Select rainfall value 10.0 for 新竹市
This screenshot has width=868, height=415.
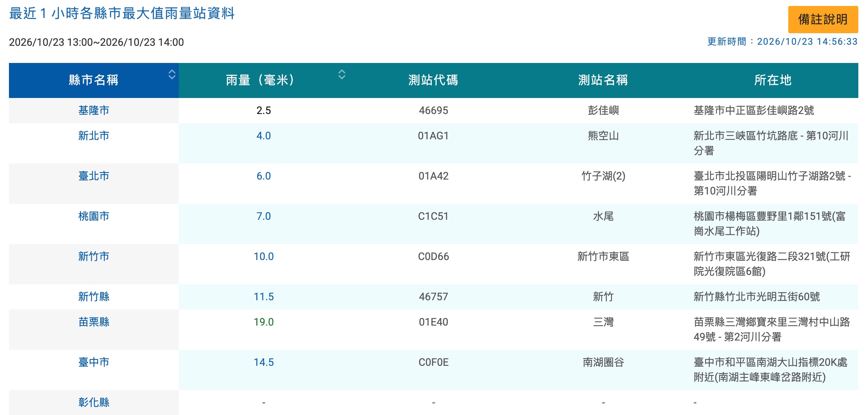click(264, 256)
